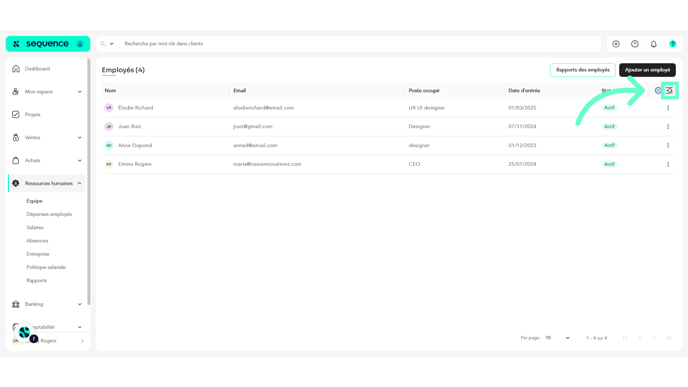
Task: Open actions menu for Juan Ruiz row
Action: click(x=668, y=126)
